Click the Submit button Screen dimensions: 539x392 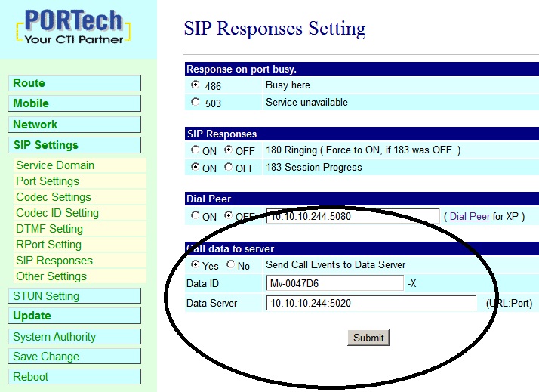click(368, 338)
